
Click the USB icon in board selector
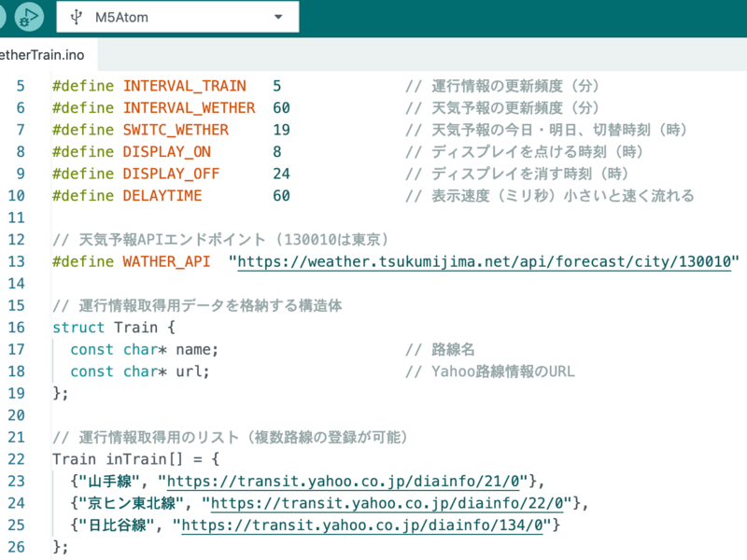76,17
